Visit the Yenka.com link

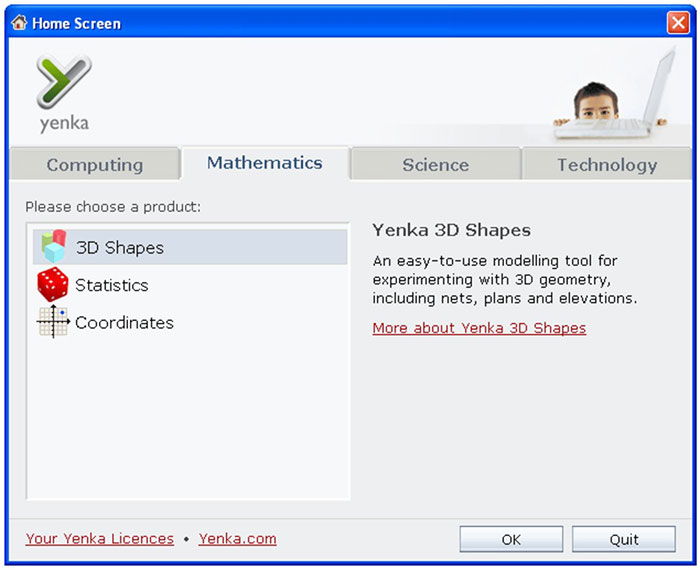pyautogui.click(x=237, y=539)
